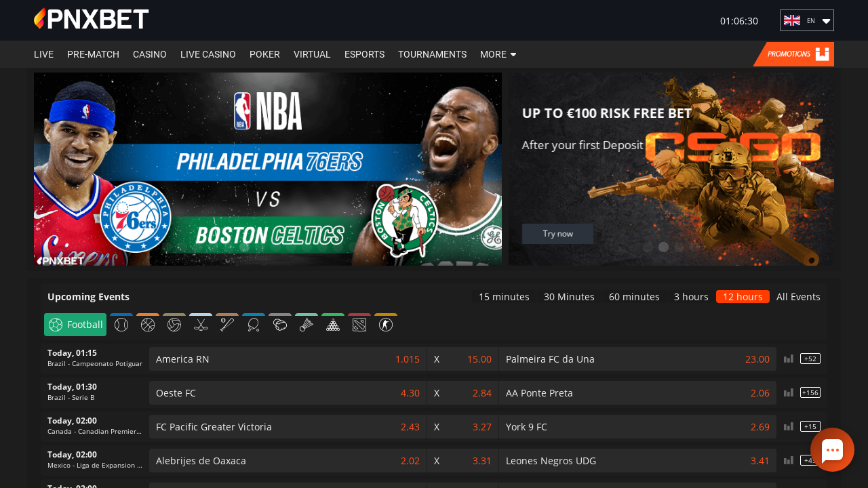
Task: Open the NBA 76ers vs Celtics banner
Action: pos(268,169)
